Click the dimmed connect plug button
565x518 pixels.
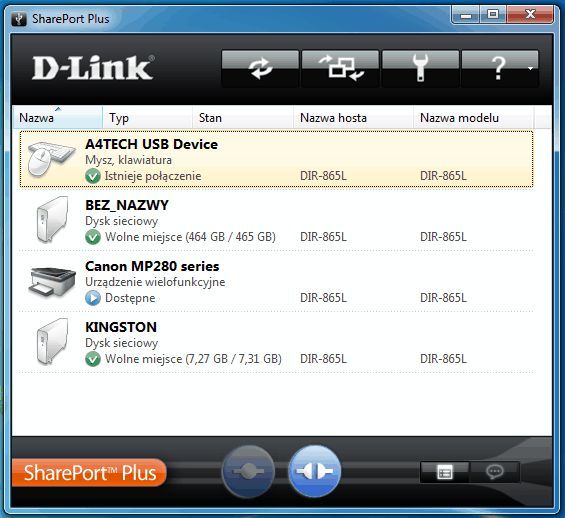[x=248, y=471]
